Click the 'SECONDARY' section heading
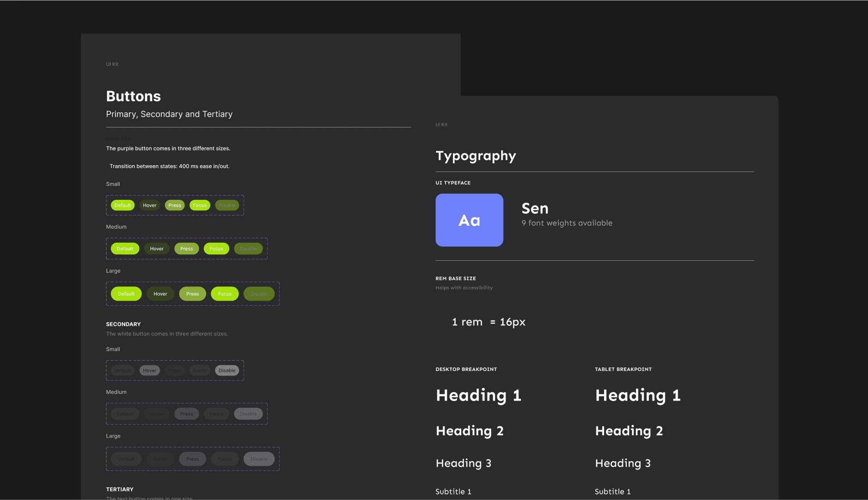This screenshot has width=868, height=500. [x=123, y=324]
